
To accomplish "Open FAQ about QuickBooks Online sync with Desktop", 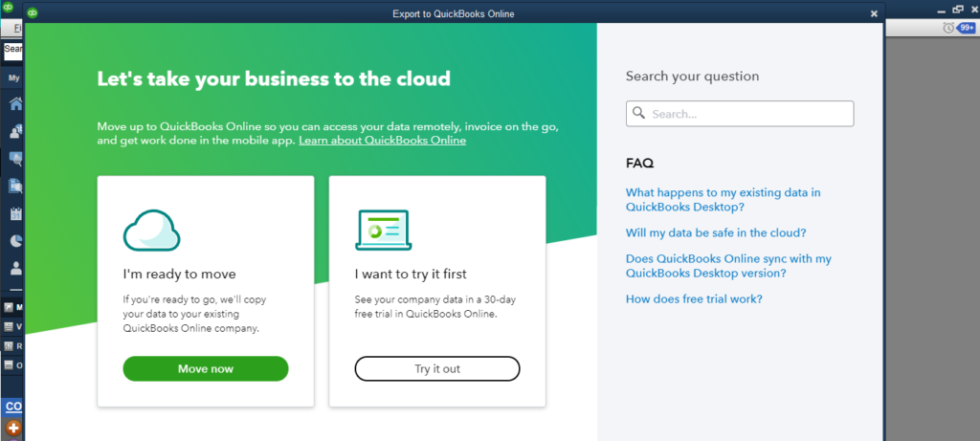I will (728, 266).
